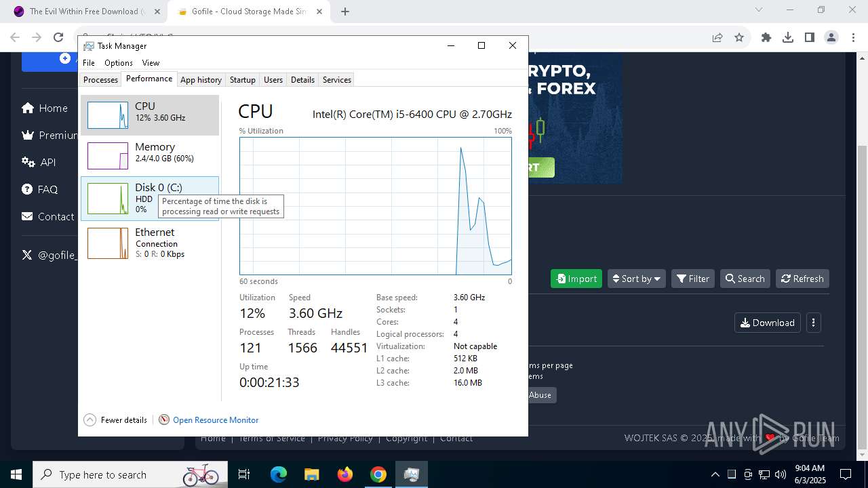The image size is (868, 488).
Task: Select the CPU performance thumbnail graph
Action: point(108,115)
